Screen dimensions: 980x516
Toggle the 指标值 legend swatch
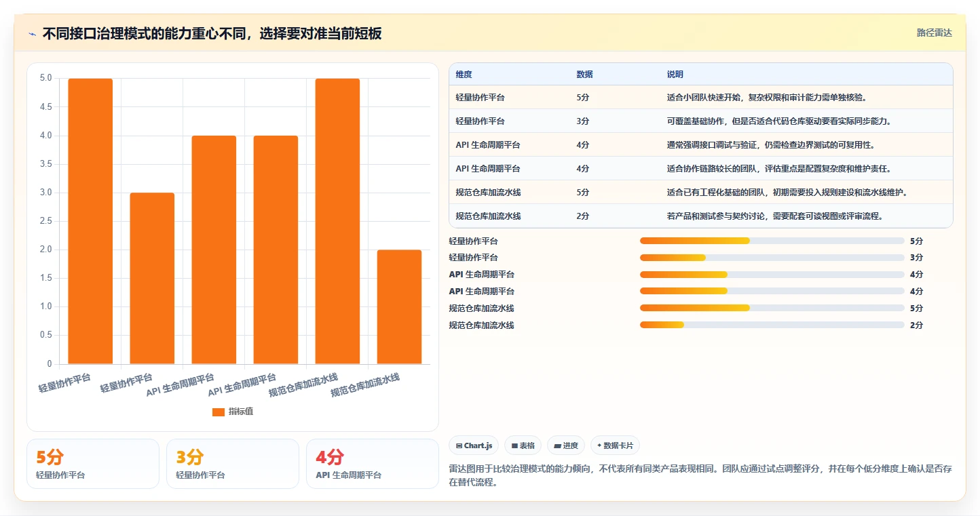point(218,412)
